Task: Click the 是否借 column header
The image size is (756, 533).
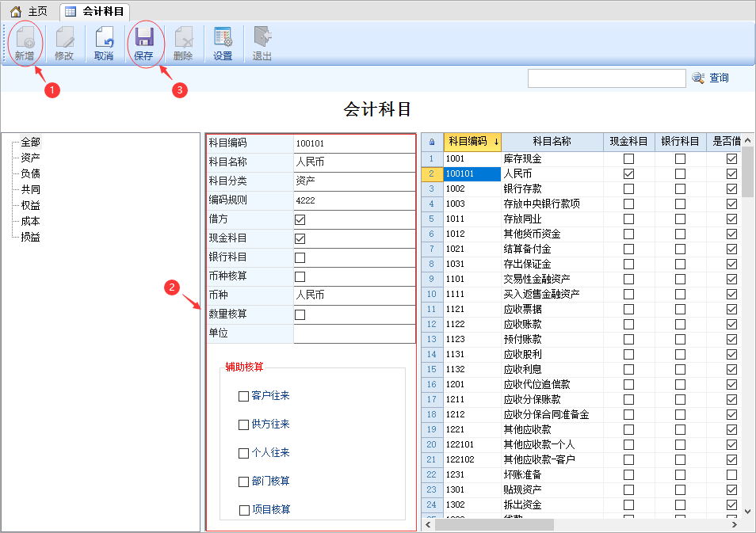Action: click(x=724, y=142)
